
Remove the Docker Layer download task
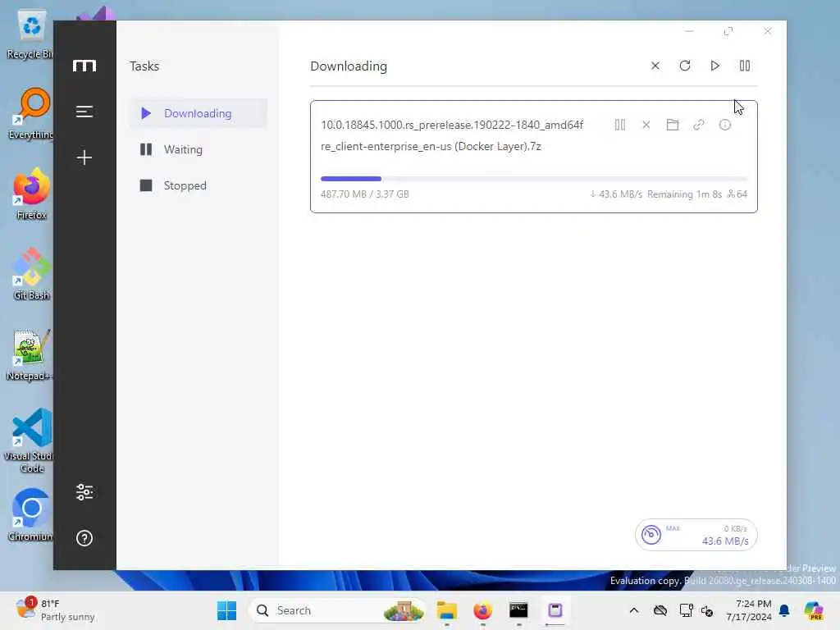(646, 125)
